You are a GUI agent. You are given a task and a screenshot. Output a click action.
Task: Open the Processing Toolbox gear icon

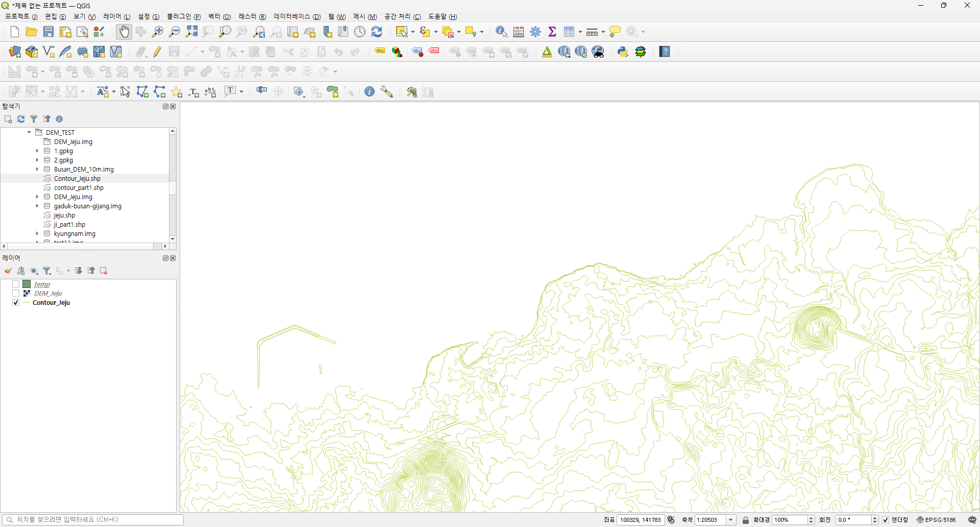(x=535, y=32)
